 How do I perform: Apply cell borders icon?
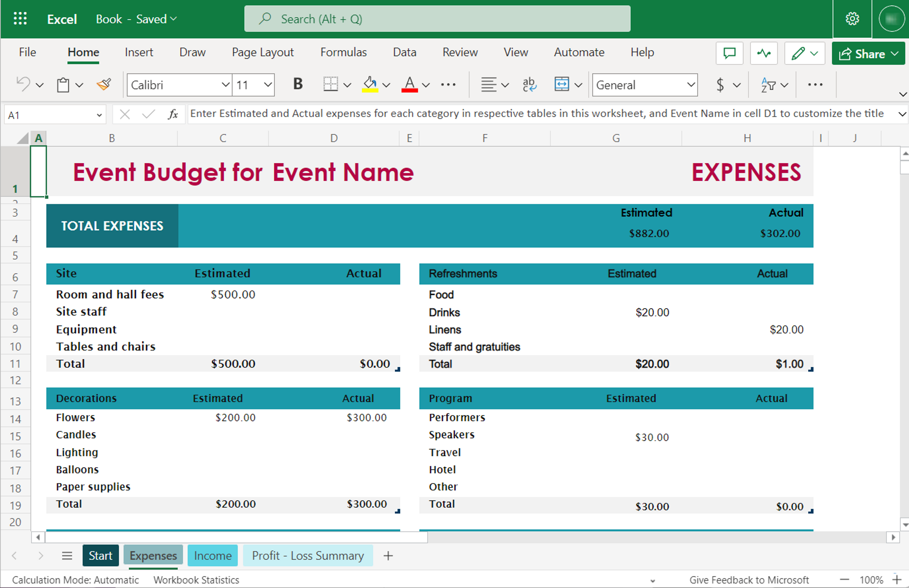(330, 84)
